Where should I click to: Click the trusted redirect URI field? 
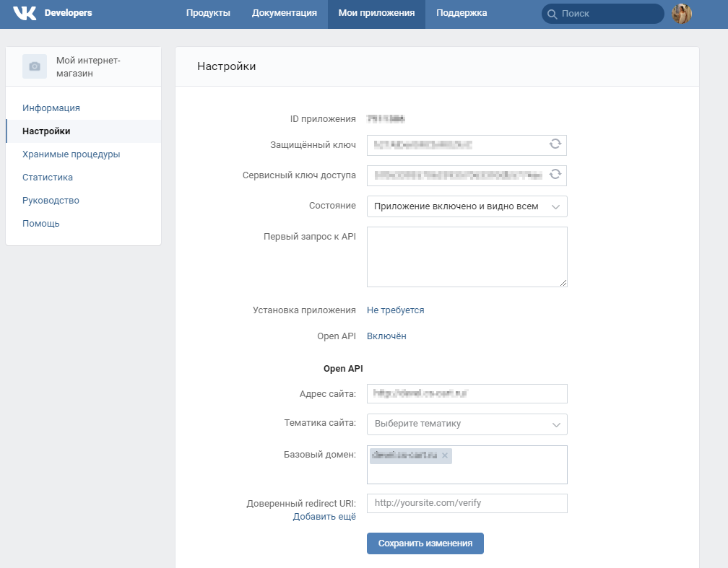467,503
